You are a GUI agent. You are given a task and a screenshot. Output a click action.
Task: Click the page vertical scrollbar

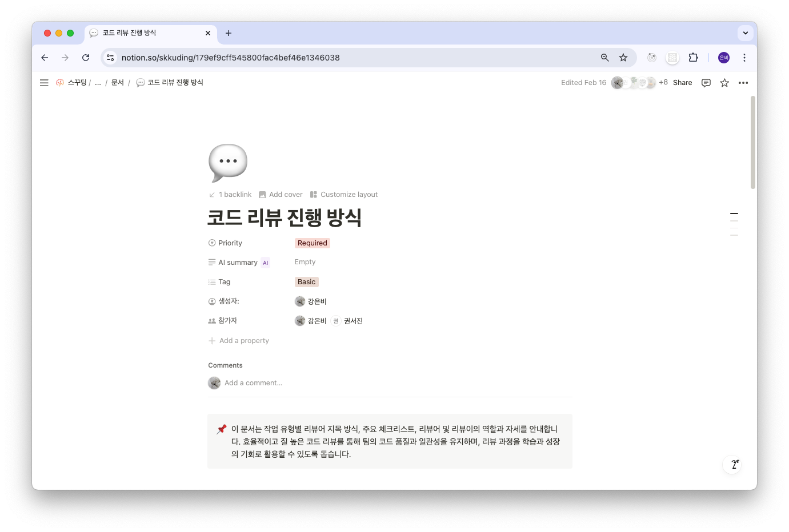(753, 142)
